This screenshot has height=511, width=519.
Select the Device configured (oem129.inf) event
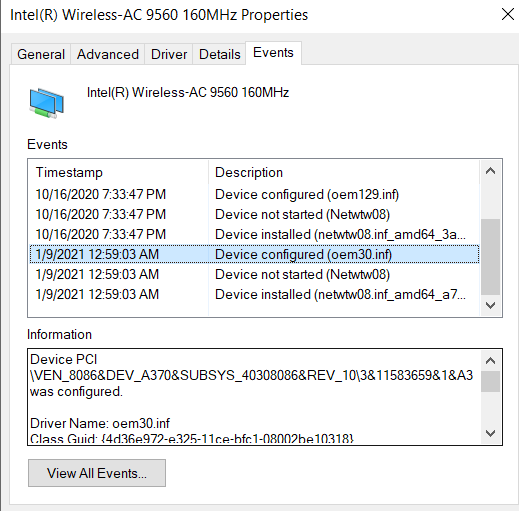tap(254, 194)
